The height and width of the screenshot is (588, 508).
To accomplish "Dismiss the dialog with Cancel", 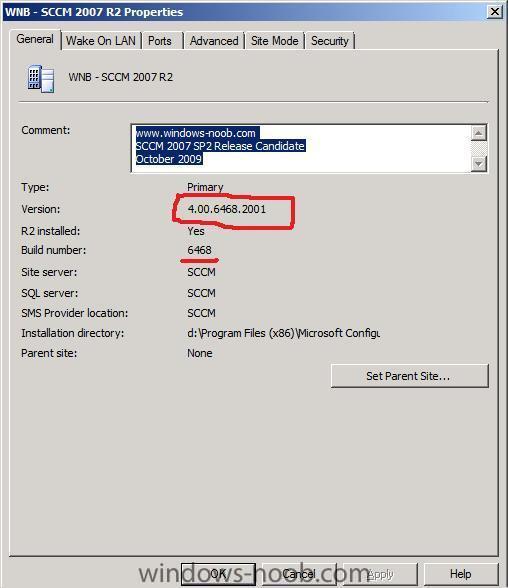I will [x=298, y=574].
